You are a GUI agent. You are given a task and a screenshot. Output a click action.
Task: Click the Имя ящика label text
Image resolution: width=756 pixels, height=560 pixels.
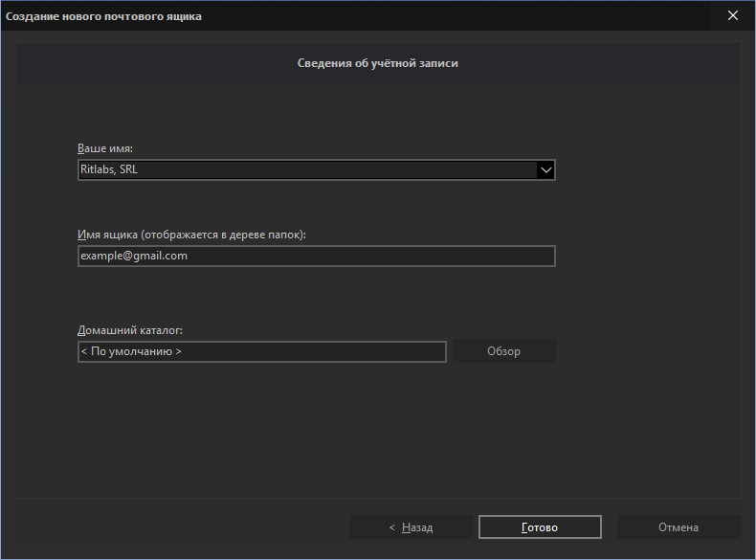(191, 235)
